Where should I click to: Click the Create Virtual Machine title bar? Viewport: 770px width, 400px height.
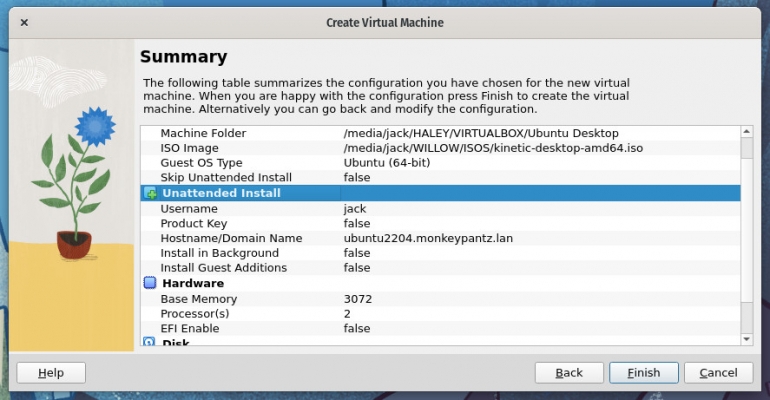(385, 23)
